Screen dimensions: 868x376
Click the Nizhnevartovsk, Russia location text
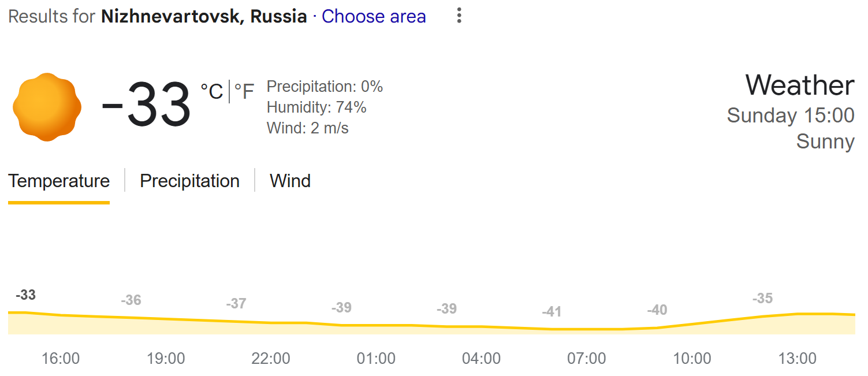[204, 16]
